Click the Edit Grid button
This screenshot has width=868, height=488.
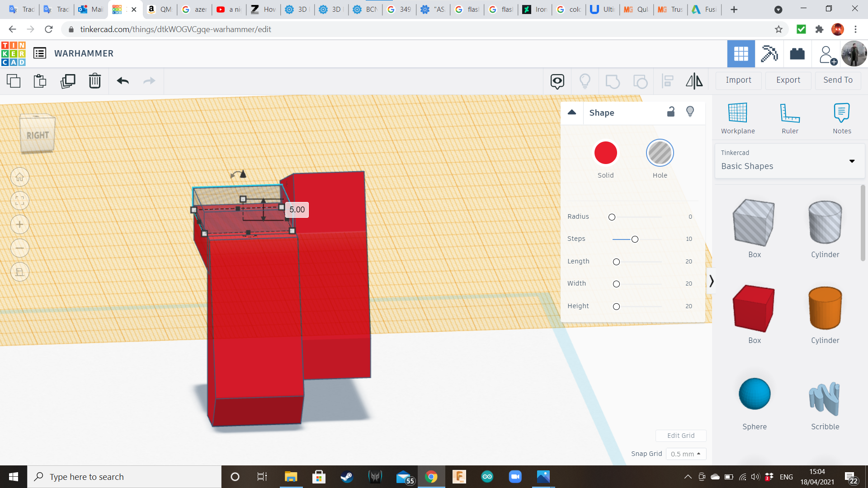coord(681,436)
